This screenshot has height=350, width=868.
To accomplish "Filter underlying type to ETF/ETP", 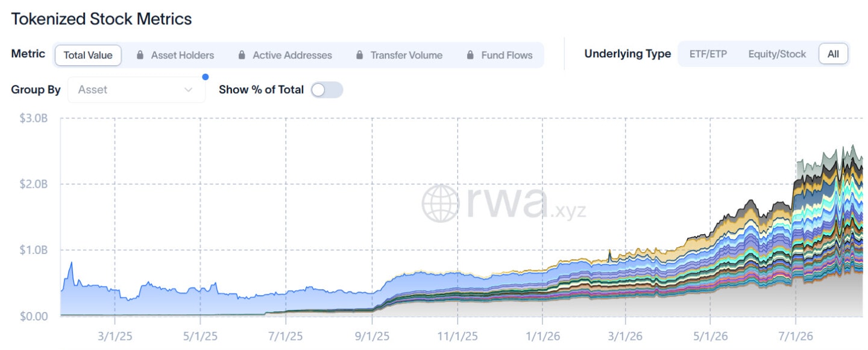I will coord(708,54).
